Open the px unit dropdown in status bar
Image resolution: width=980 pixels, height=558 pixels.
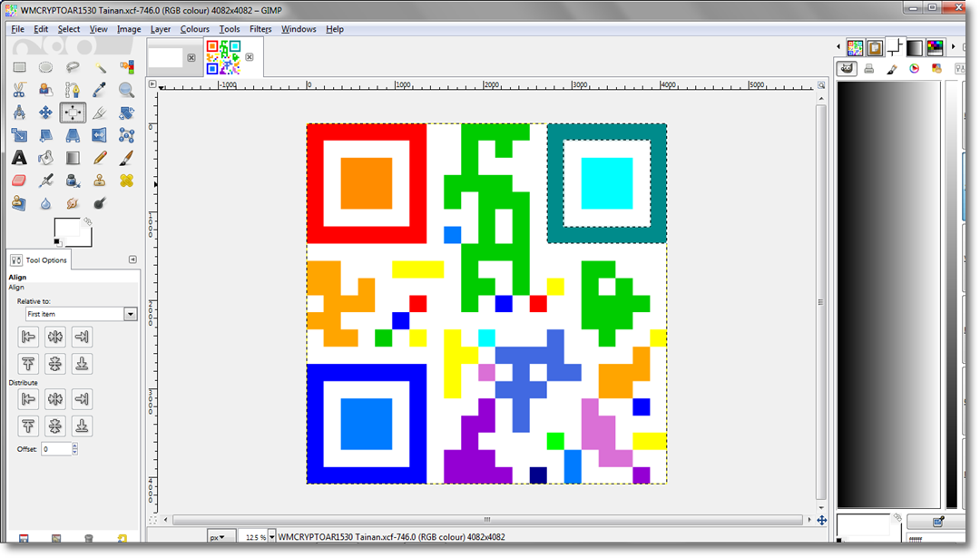tap(221, 537)
